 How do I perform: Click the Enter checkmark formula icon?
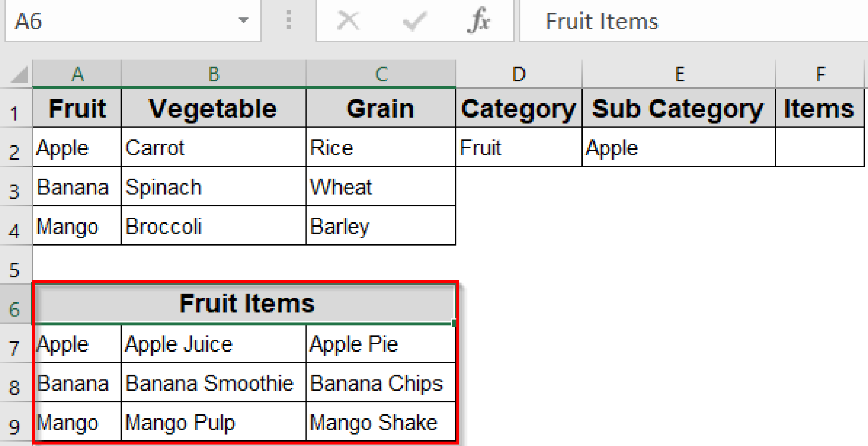pyautogui.click(x=414, y=21)
